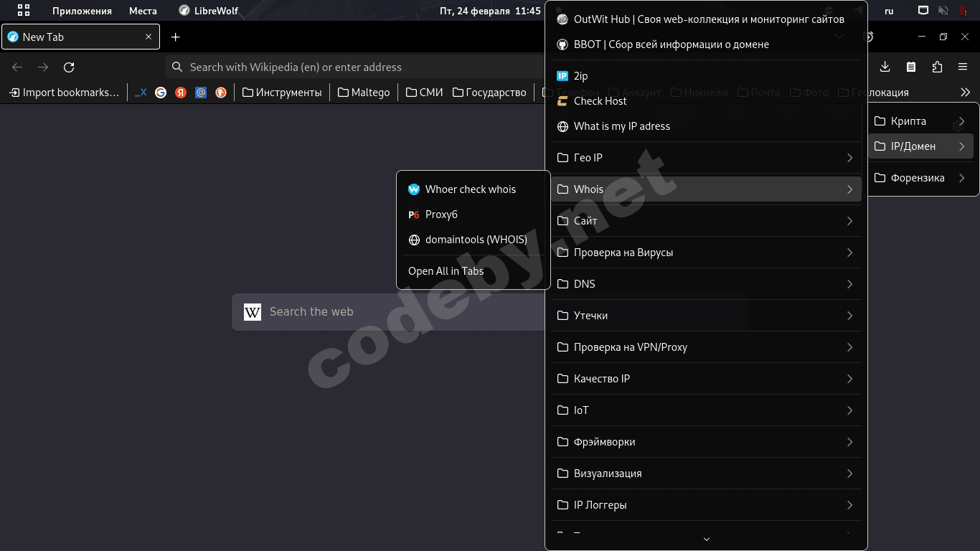Open the What is my IP adress bookmark

(x=706, y=126)
